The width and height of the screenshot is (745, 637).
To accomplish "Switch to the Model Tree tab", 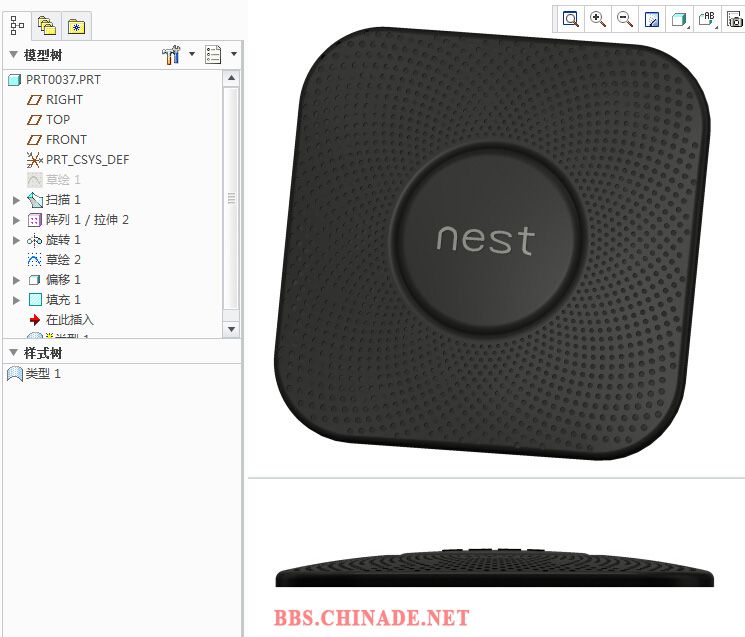I will pyautogui.click(x=17, y=26).
